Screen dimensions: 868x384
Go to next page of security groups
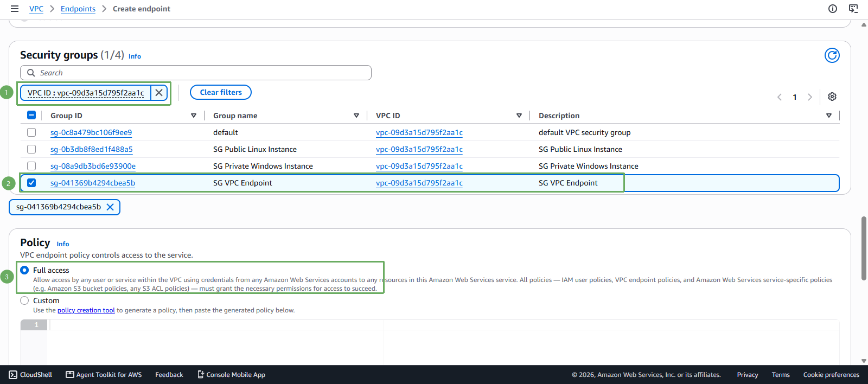(810, 97)
